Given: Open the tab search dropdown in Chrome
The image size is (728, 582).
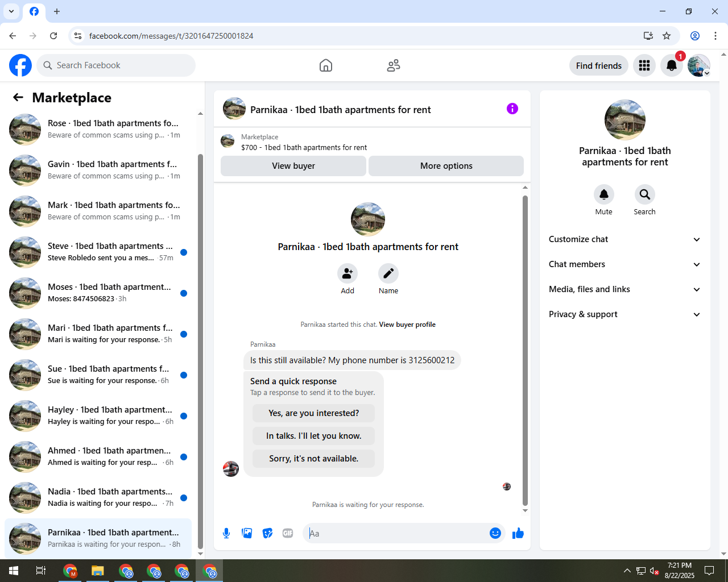Looking at the screenshot, I should [x=11, y=11].
